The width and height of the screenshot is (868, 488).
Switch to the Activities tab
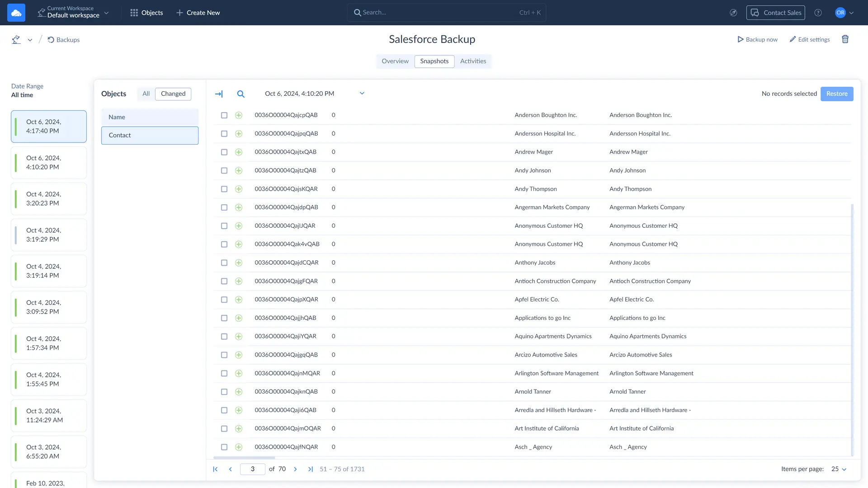pos(473,61)
